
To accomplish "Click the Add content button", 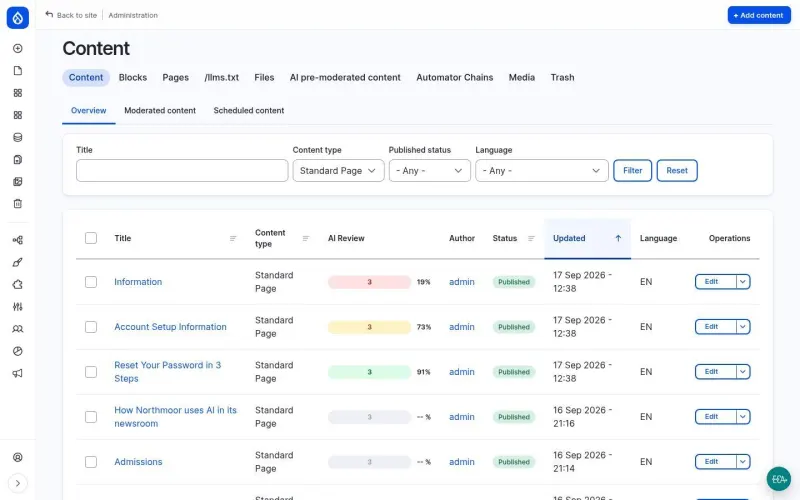I will 759,15.
